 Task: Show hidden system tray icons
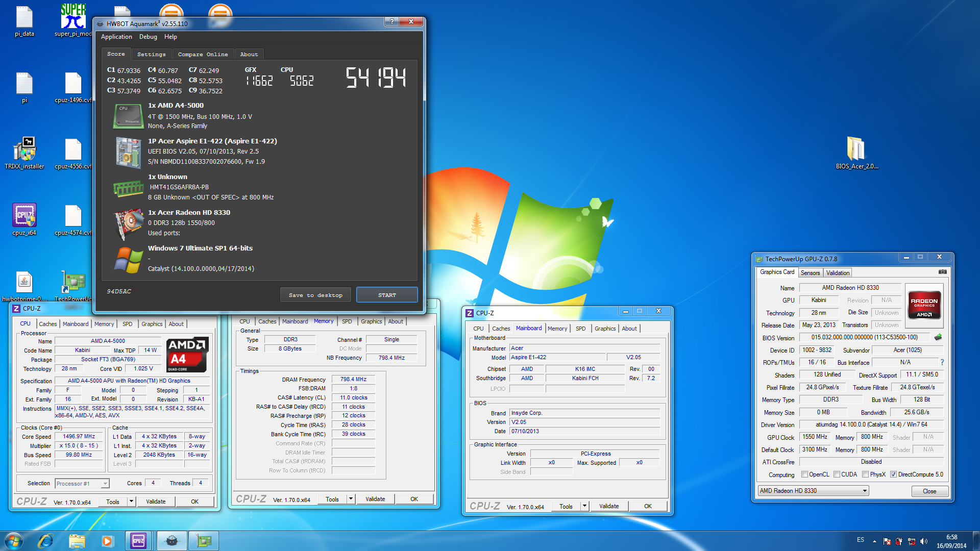874,541
